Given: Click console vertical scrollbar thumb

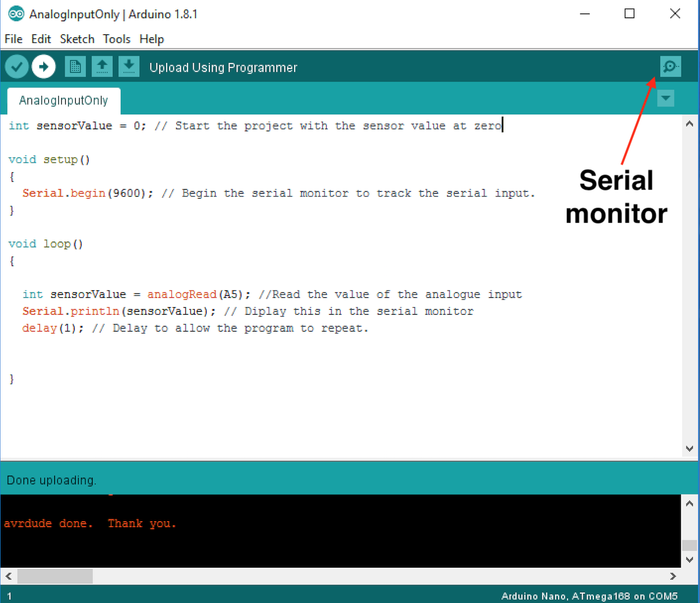Looking at the screenshot, I should pos(689,545).
